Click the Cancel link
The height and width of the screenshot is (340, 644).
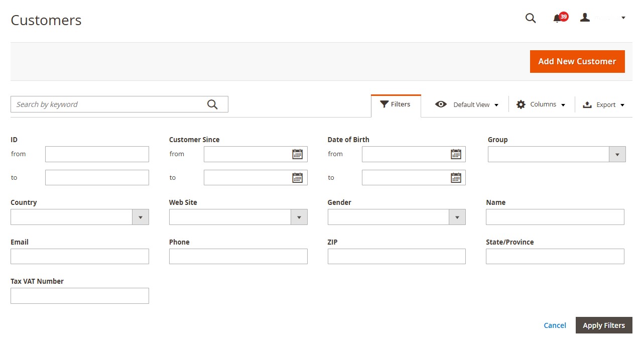555,325
